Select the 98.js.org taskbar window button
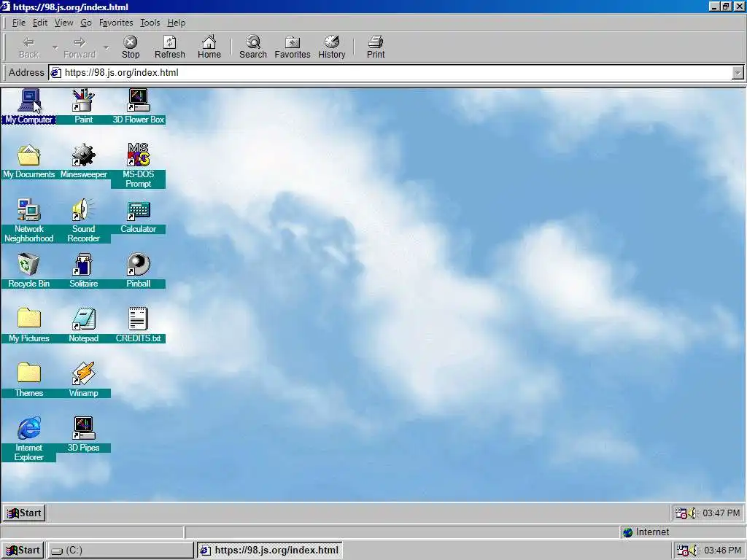The height and width of the screenshot is (560, 747). click(x=269, y=550)
